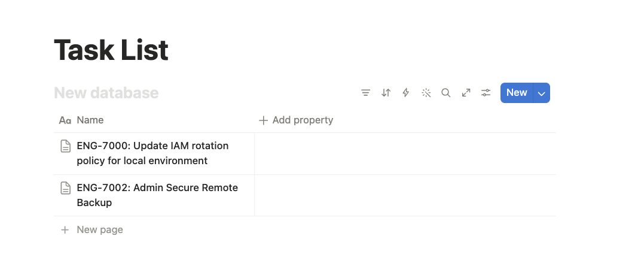
Task: Open the Name column header menu
Action: click(90, 120)
